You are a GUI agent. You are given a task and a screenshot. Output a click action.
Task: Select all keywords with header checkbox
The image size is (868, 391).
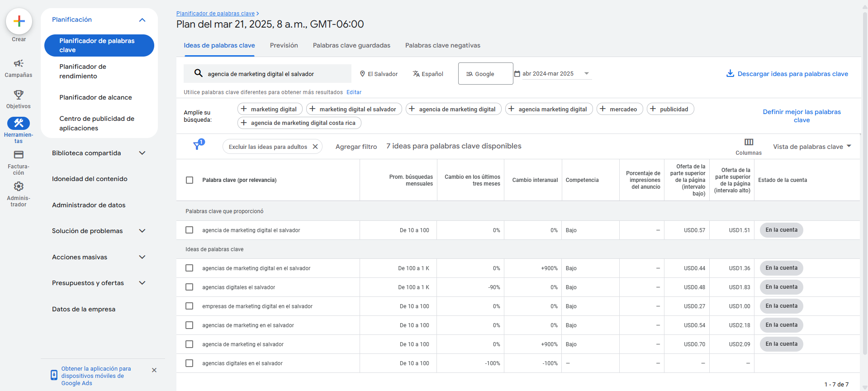190,180
